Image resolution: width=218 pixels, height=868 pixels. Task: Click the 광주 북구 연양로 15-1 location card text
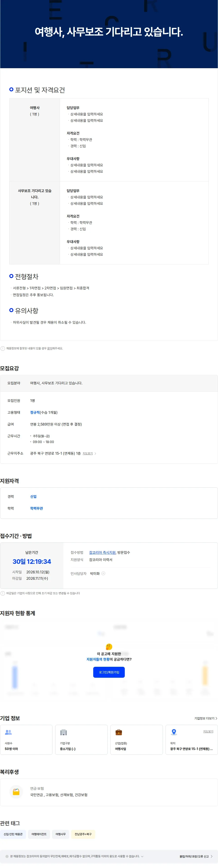point(191,749)
